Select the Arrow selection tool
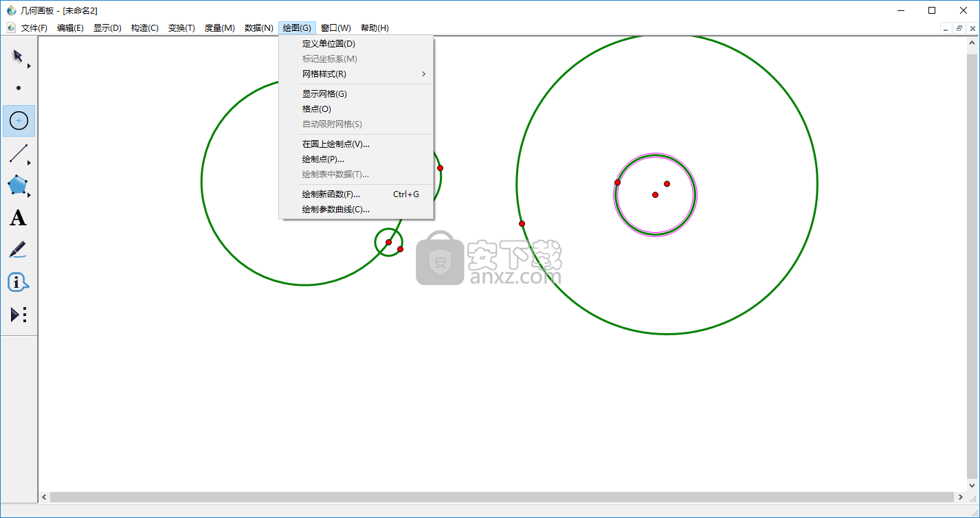The image size is (980, 518). (18, 56)
